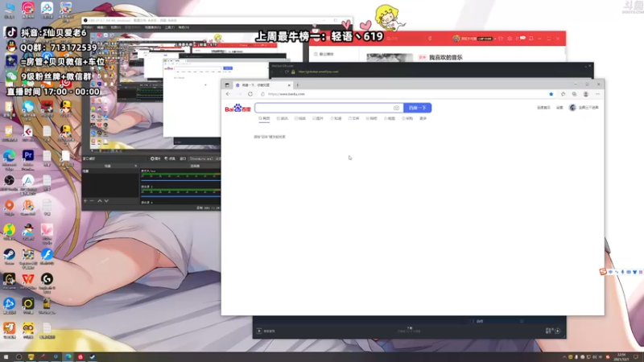
Task: Switch to Edge from the taskbar
Action: [68, 357]
